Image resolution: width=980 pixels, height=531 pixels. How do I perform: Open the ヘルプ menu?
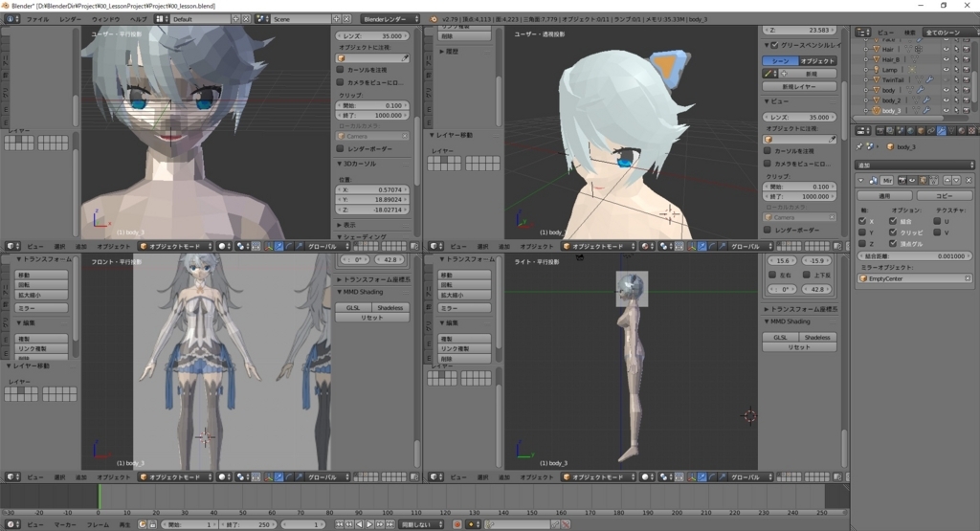click(x=138, y=19)
